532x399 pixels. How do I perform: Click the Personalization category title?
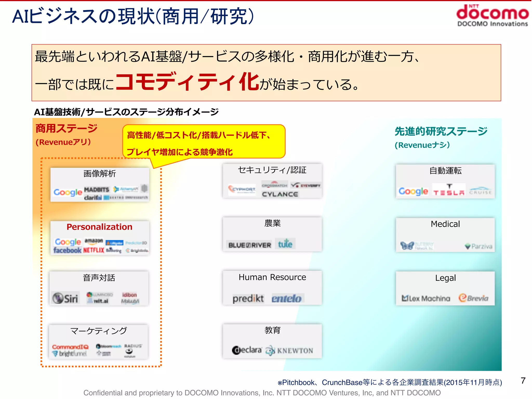coord(99,227)
